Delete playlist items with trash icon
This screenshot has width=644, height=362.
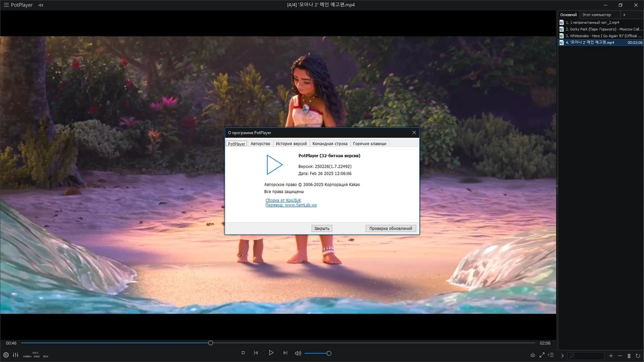[x=629, y=356]
